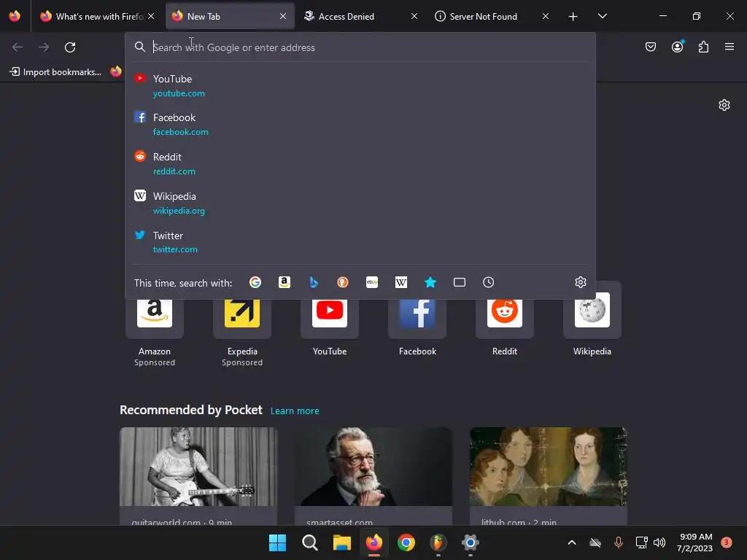Screen dimensions: 747x560
Task: Show hidden system tray icons
Action: point(572,542)
